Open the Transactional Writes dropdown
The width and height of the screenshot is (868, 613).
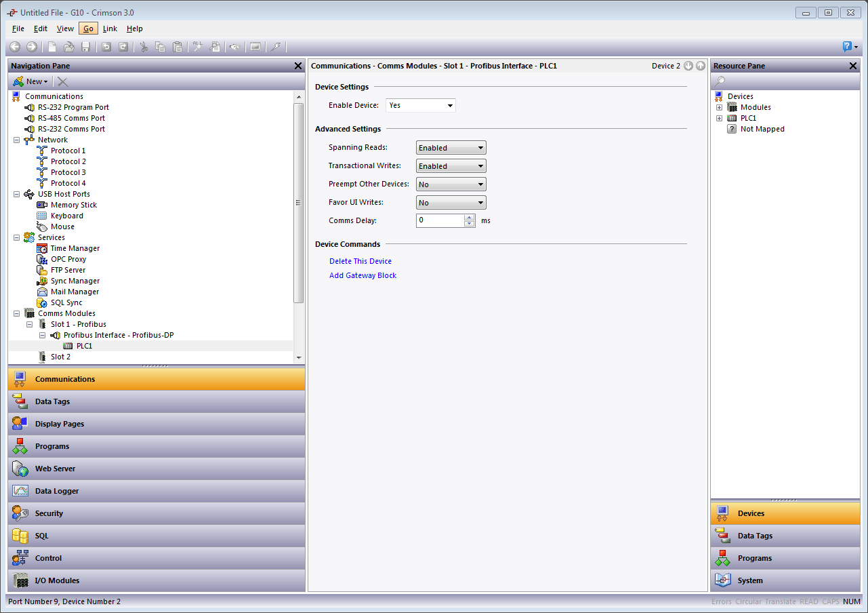pos(451,166)
